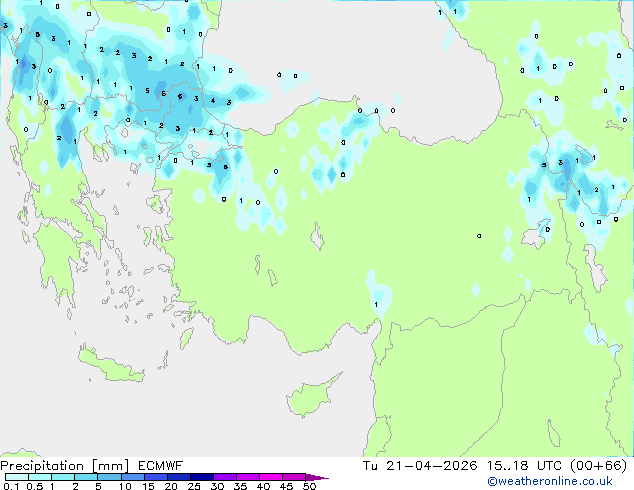Screen dimensions: 634x490
Task: Click the legend label '10'
Action: 125,486
